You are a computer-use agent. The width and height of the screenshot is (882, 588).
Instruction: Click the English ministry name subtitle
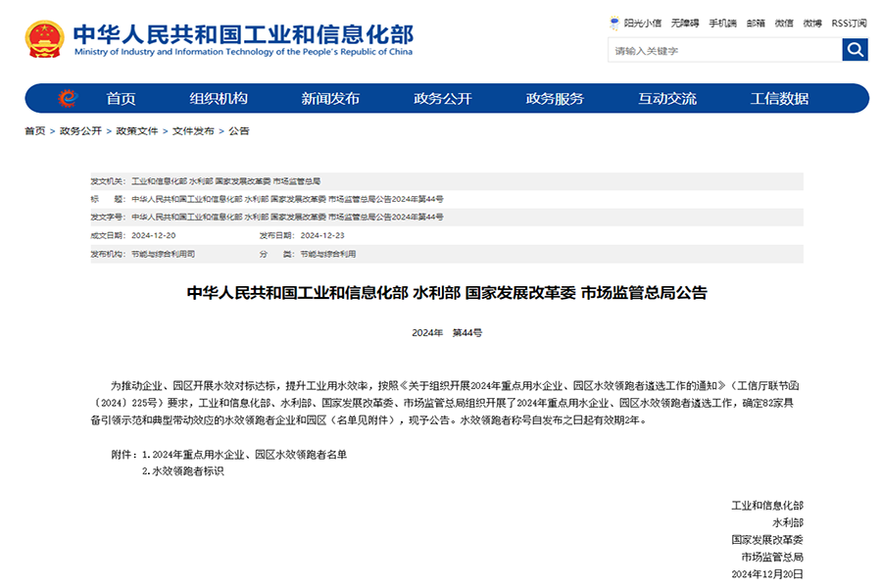point(244,52)
